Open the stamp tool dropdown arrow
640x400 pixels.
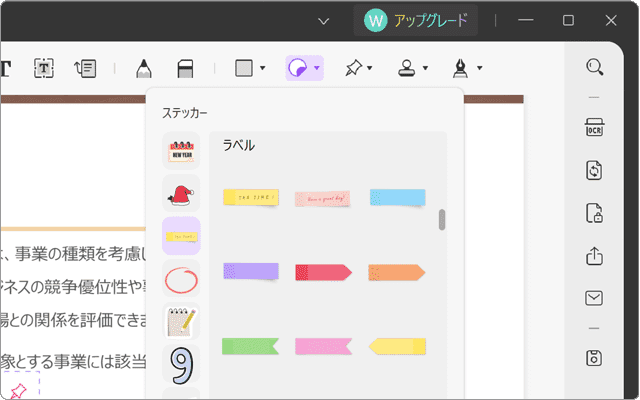click(425, 68)
